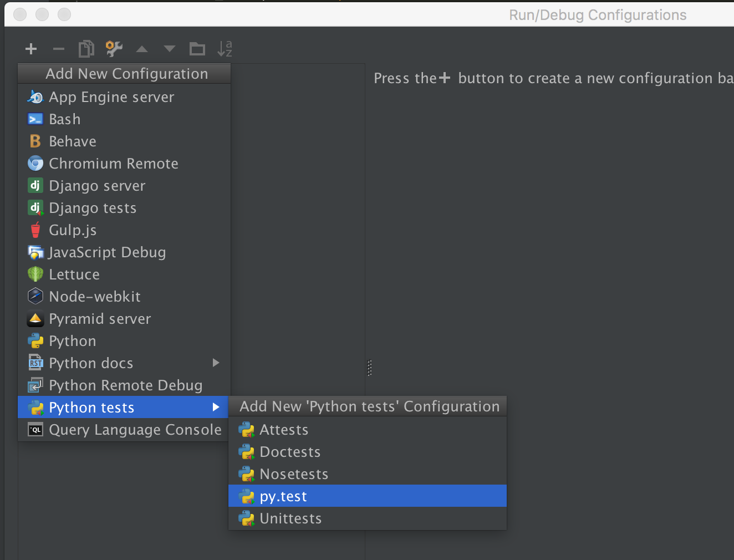Click the panel splitter drag handle
734x560 pixels.
(369, 368)
